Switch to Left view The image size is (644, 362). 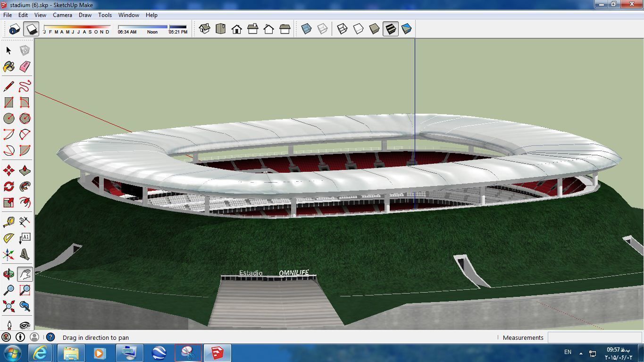284,29
